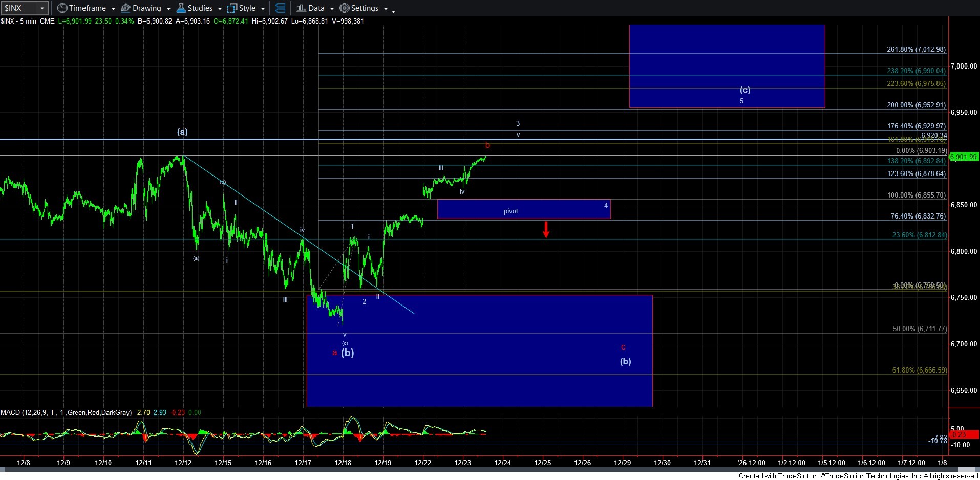Click the green 6,901.99 current price tag

click(964, 157)
